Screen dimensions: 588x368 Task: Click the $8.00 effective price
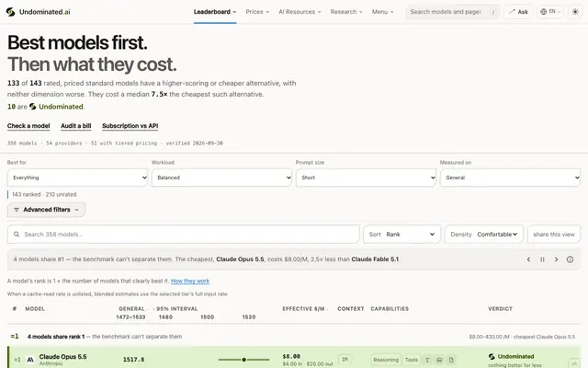tap(291, 356)
